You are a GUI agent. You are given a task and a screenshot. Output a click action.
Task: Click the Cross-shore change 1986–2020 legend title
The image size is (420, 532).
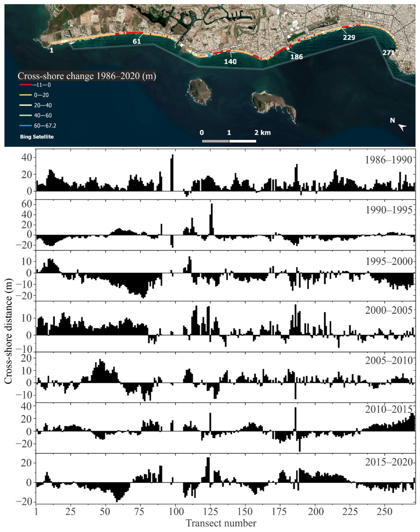click(87, 76)
